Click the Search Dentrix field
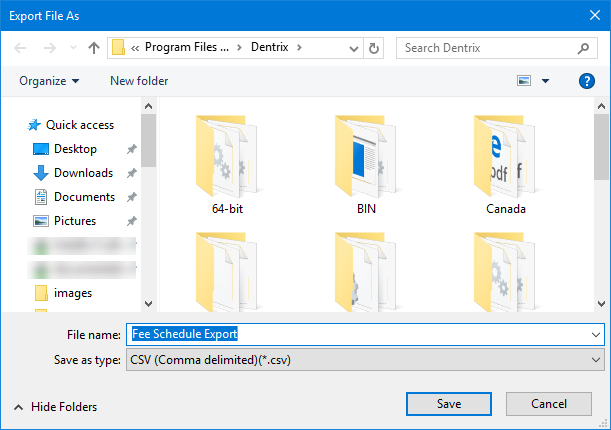Screen dimensions: 611x430 pos(485,47)
